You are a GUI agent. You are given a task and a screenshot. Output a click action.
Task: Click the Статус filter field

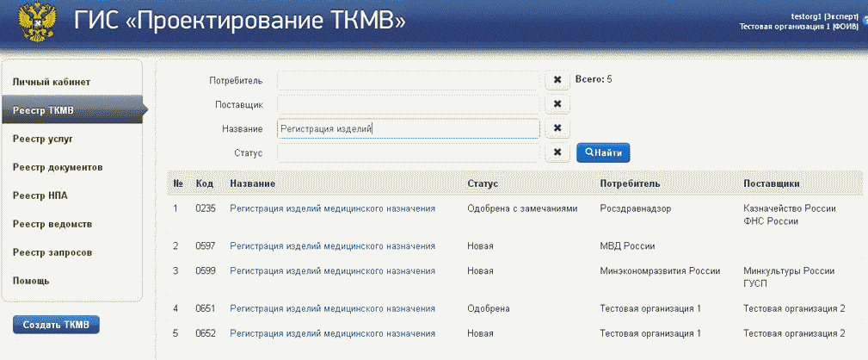(408, 152)
